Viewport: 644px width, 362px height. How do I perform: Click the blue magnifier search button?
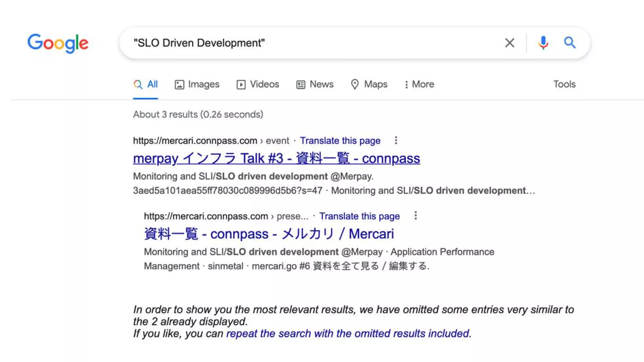pyautogui.click(x=569, y=42)
